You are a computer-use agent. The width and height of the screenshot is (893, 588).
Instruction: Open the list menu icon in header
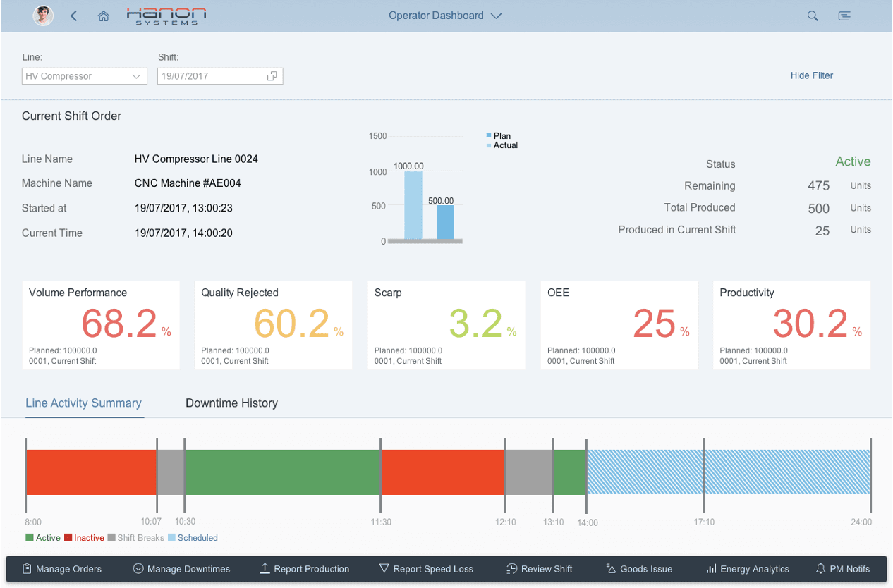click(x=844, y=16)
